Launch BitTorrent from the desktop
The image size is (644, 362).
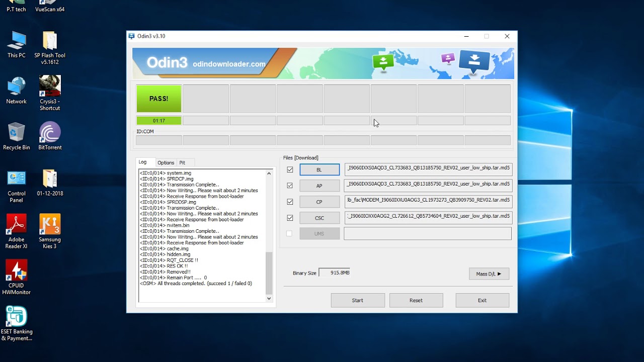50,136
